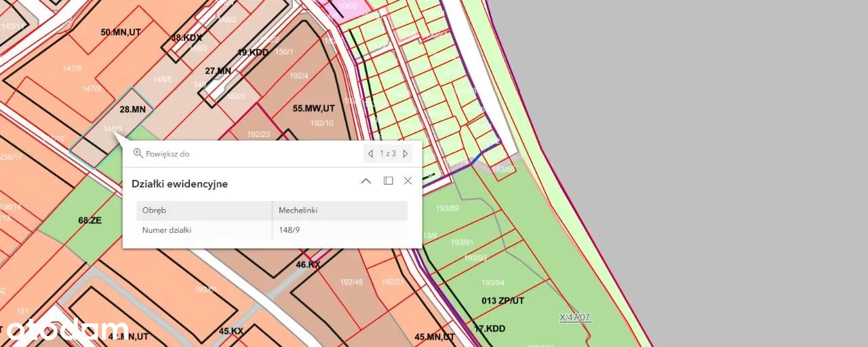868x347 pixels.
Task: Close the Działki ewidencyjne popup
Action: (408, 181)
